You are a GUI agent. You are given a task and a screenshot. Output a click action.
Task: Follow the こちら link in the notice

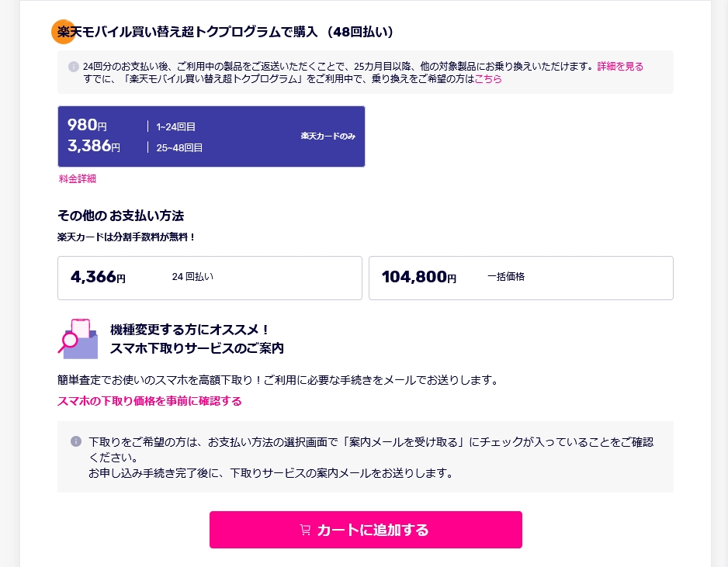click(488, 79)
